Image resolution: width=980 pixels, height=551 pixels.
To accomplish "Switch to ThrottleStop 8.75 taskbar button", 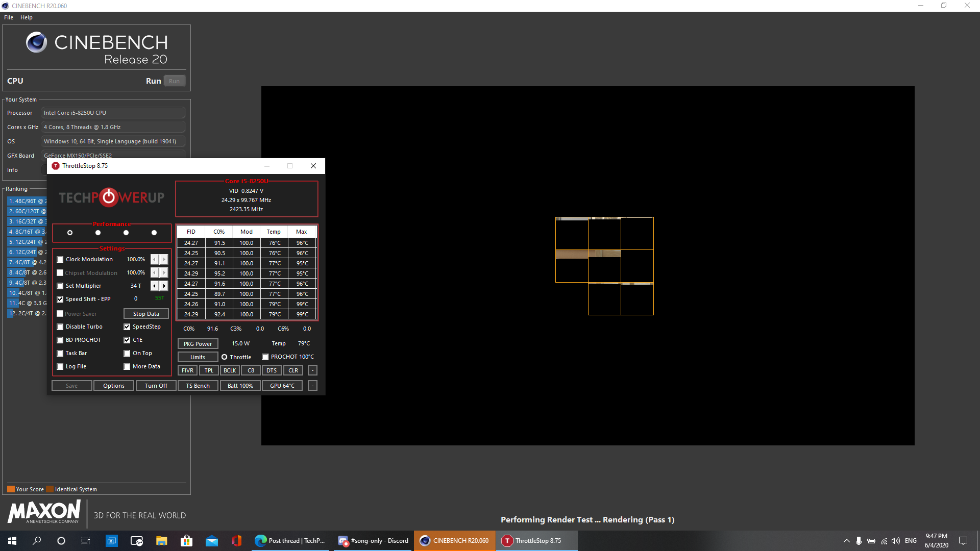I will click(537, 541).
